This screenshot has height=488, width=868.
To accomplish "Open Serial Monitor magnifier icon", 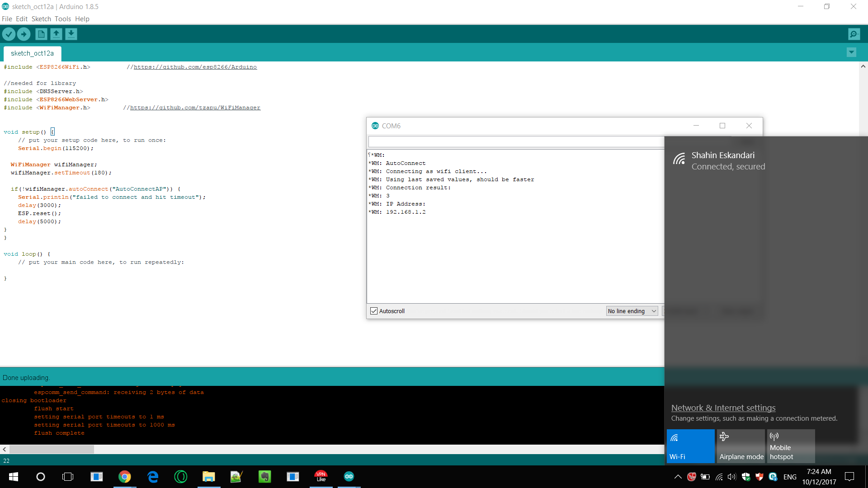I will (x=854, y=34).
